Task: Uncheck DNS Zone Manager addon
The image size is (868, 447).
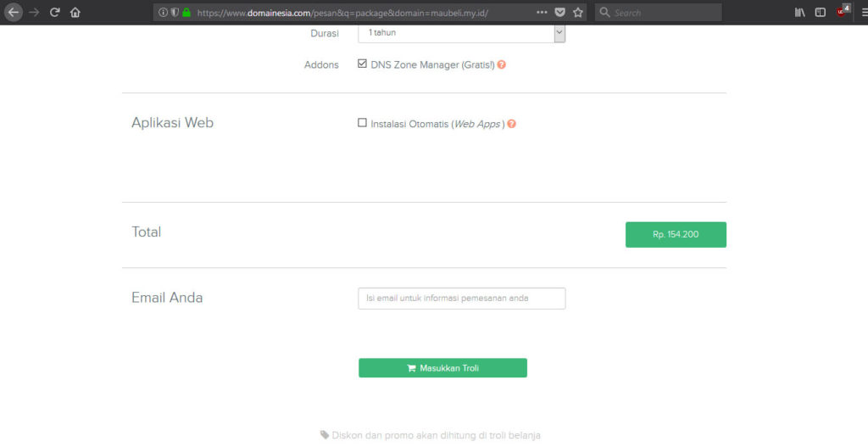Action: pyautogui.click(x=362, y=64)
